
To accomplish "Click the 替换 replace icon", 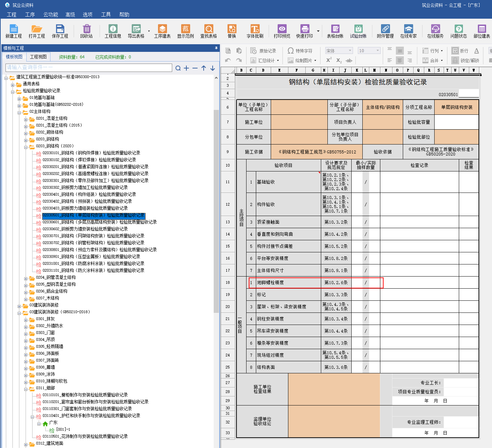I will 232,31.
